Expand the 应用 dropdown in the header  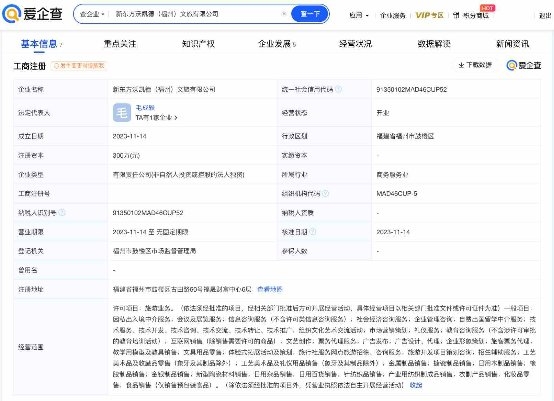point(359,15)
